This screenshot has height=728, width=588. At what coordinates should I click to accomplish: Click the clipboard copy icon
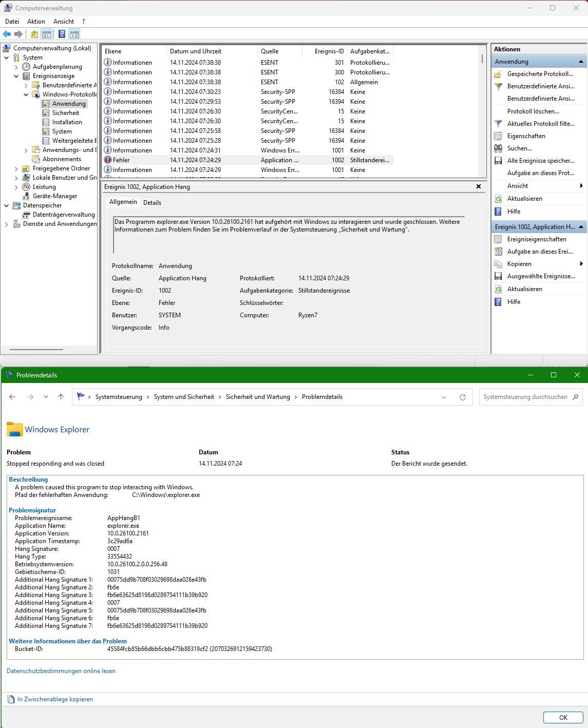[11, 699]
